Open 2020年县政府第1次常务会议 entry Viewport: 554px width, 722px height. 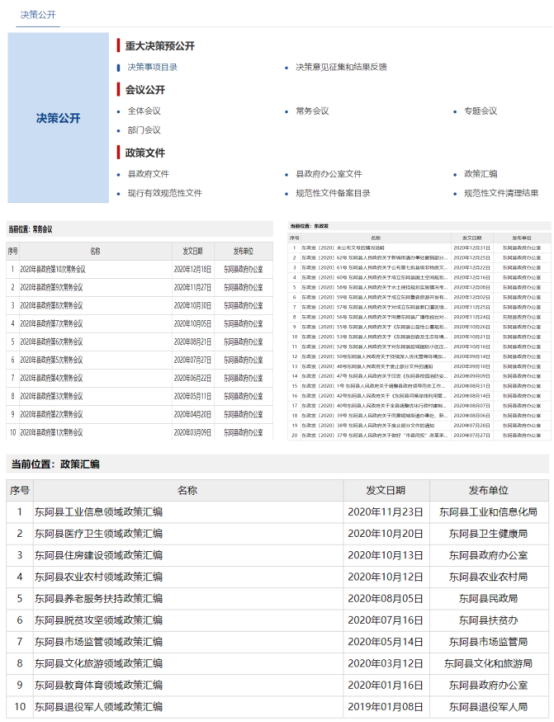coord(51,433)
